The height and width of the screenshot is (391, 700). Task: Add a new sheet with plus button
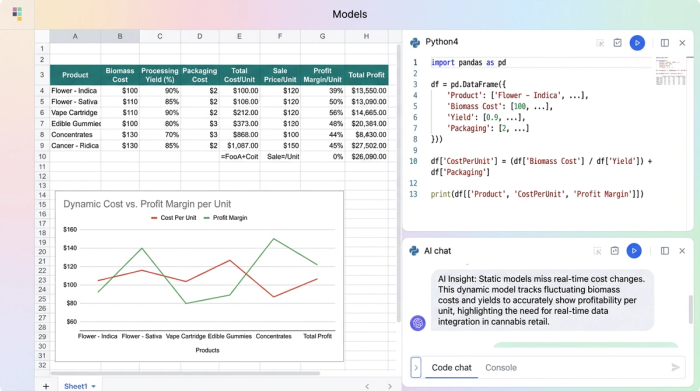46,386
